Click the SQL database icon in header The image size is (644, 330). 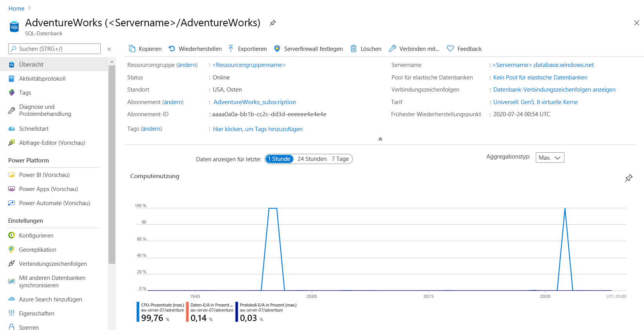[14, 27]
